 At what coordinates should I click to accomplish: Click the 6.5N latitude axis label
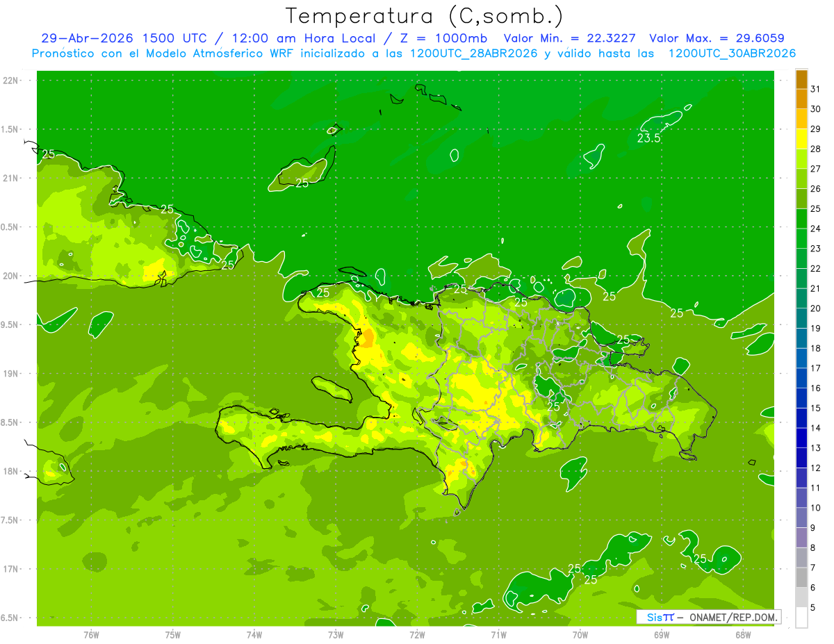pyautogui.click(x=10, y=618)
